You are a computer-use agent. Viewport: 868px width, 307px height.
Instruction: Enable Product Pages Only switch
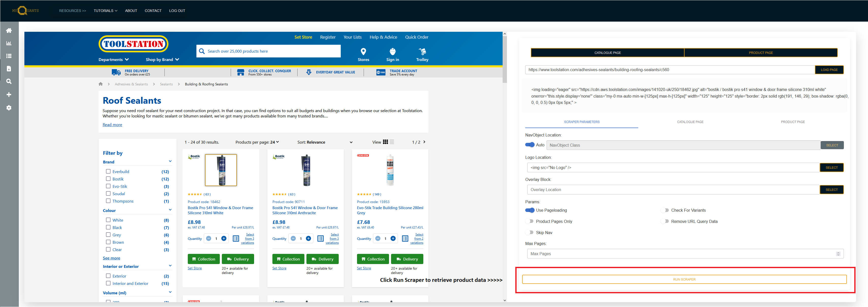click(x=530, y=221)
